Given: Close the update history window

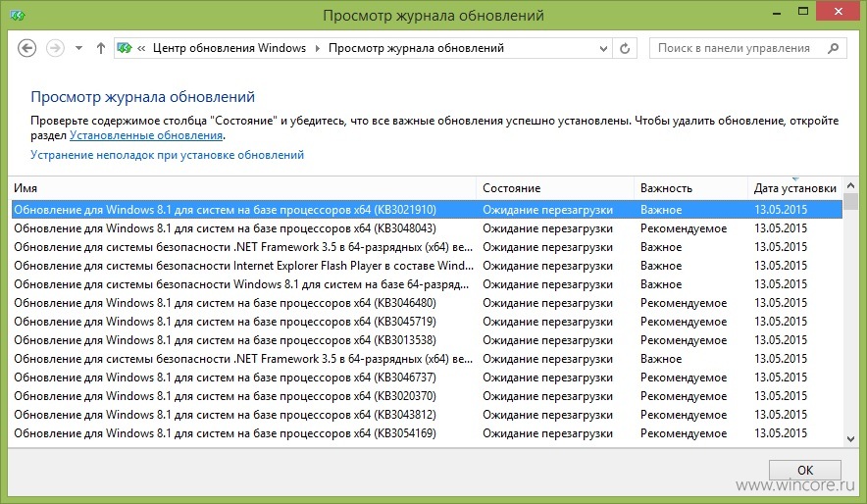Looking at the screenshot, I should coord(839,12).
